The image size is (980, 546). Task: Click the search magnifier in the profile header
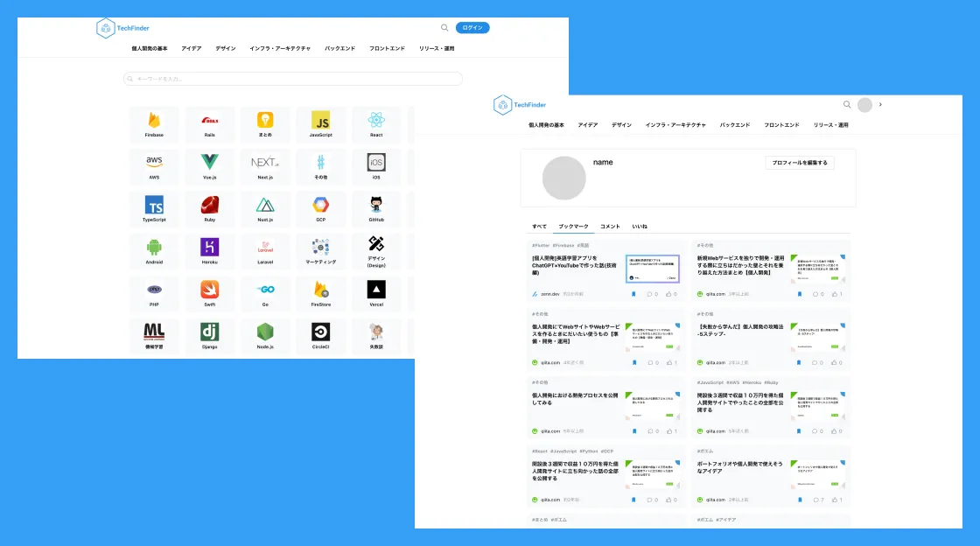tap(846, 104)
